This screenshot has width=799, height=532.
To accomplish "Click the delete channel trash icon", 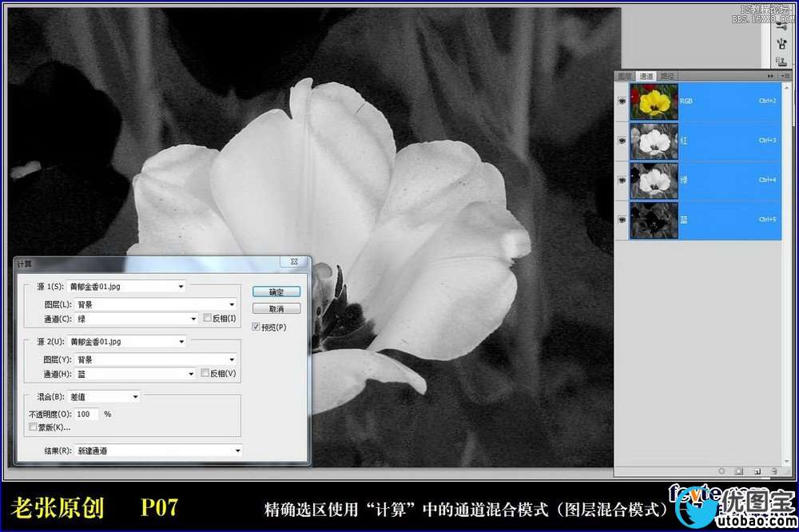I will (774, 471).
